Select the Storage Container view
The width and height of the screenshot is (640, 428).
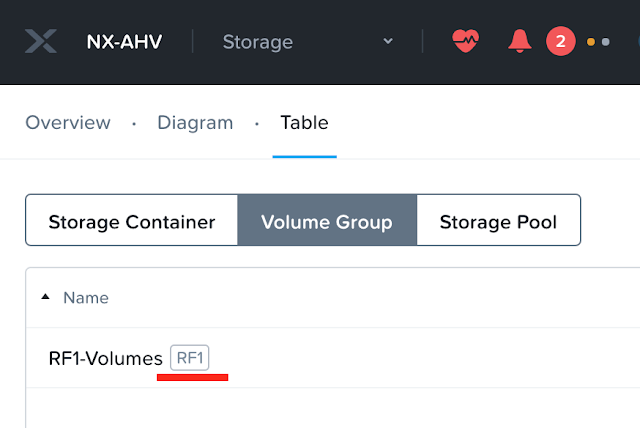tap(132, 221)
